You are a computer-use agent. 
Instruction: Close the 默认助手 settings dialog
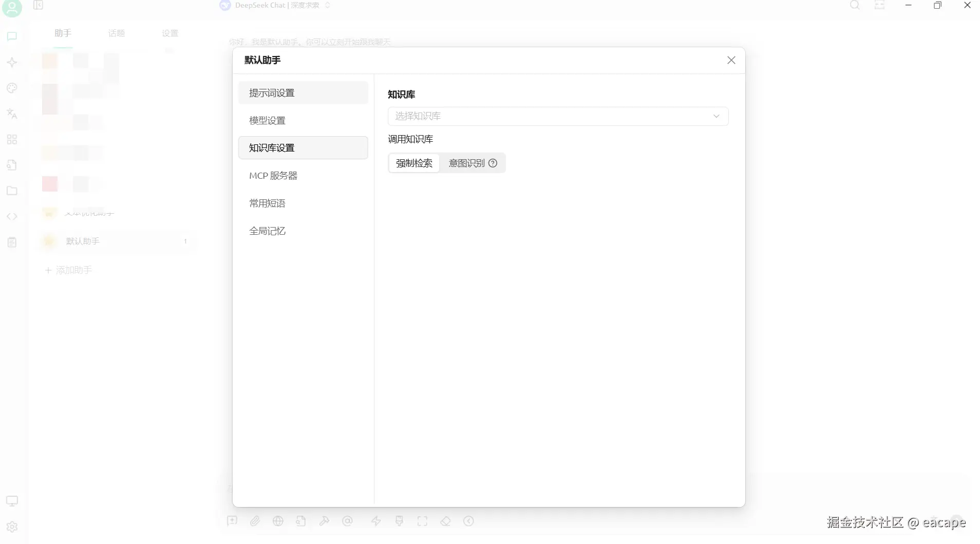point(731,60)
